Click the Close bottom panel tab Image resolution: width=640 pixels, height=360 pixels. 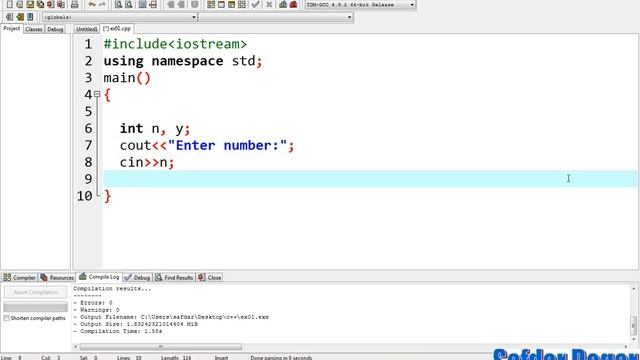tap(210, 278)
